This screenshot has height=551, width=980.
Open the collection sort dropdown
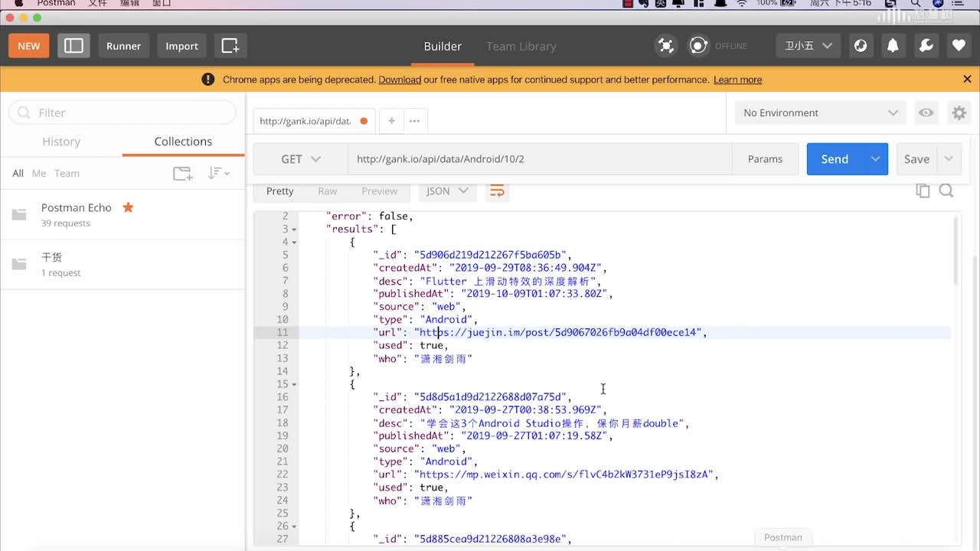pos(219,173)
